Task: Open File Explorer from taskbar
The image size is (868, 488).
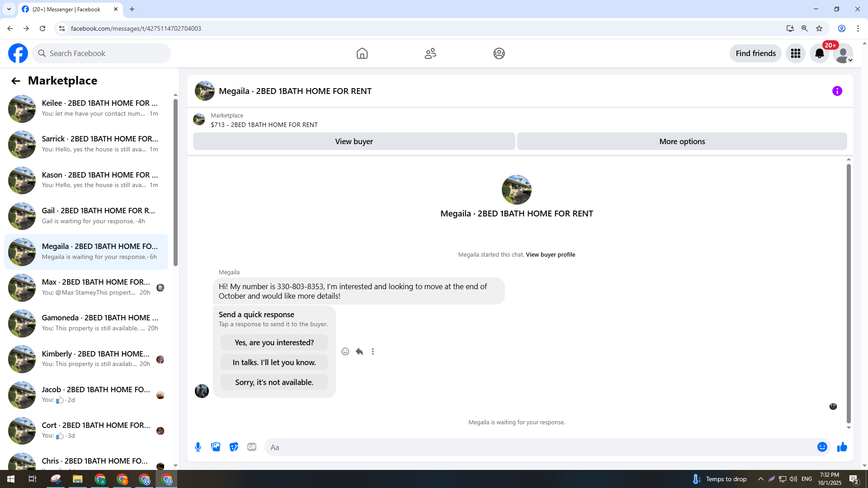Action: (78, 479)
